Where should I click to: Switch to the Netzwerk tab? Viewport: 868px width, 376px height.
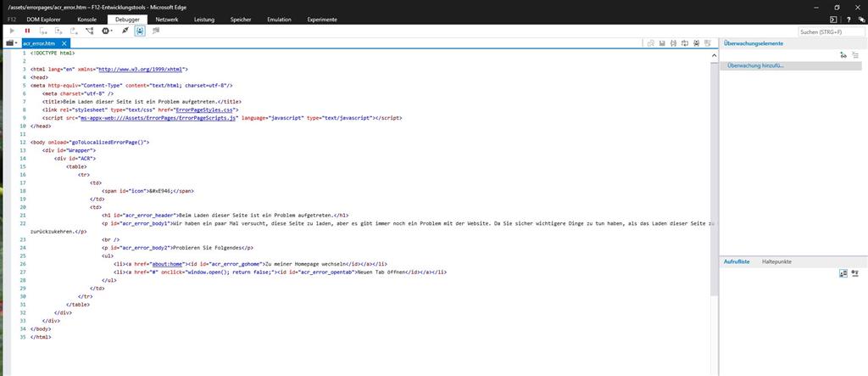point(167,20)
